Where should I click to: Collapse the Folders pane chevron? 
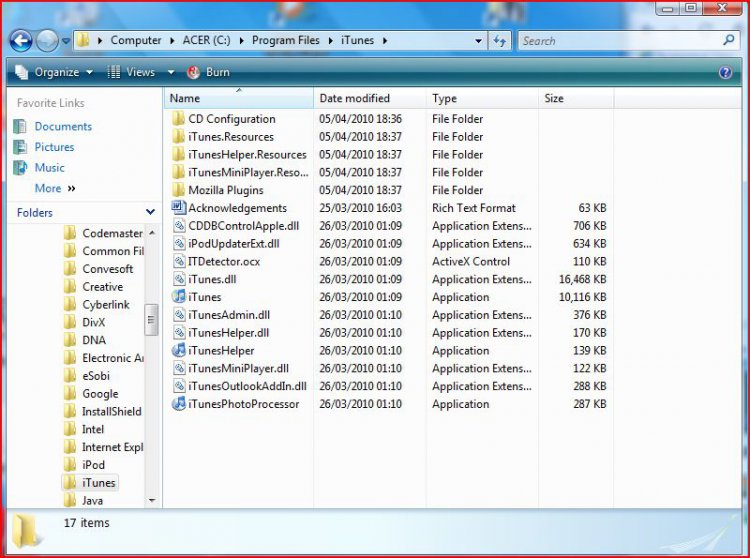pyautogui.click(x=150, y=212)
